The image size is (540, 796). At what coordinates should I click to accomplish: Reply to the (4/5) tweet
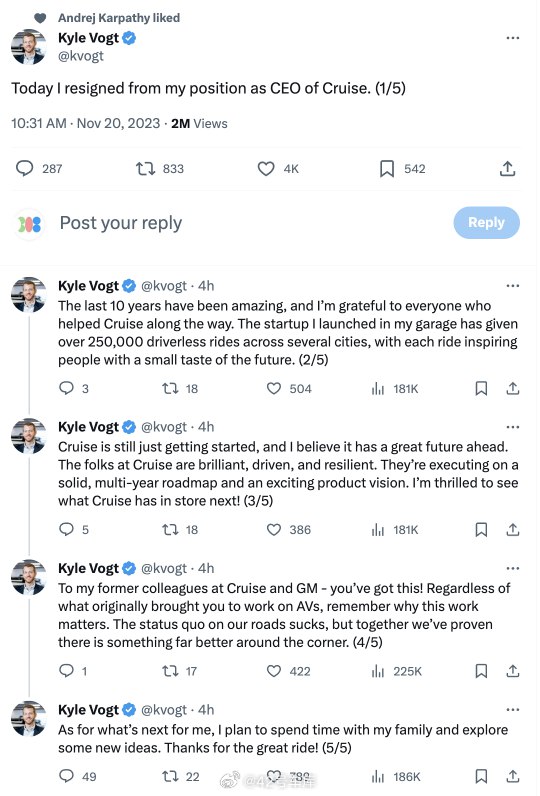click(66, 671)
